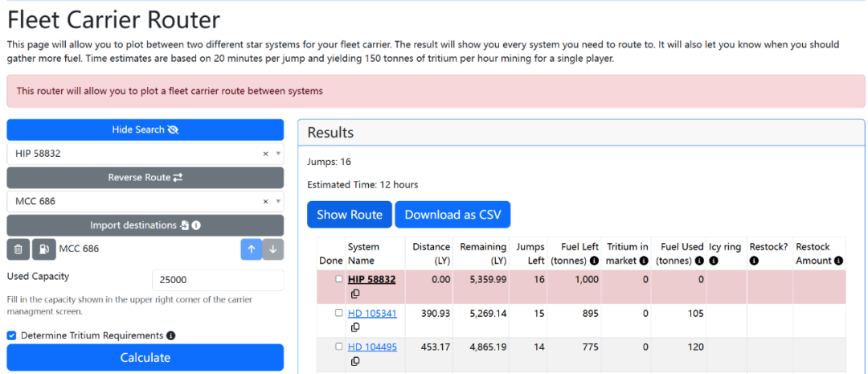Click the Used Capacity input field
The image size is (868, 374).
click(x=217, y=280)
